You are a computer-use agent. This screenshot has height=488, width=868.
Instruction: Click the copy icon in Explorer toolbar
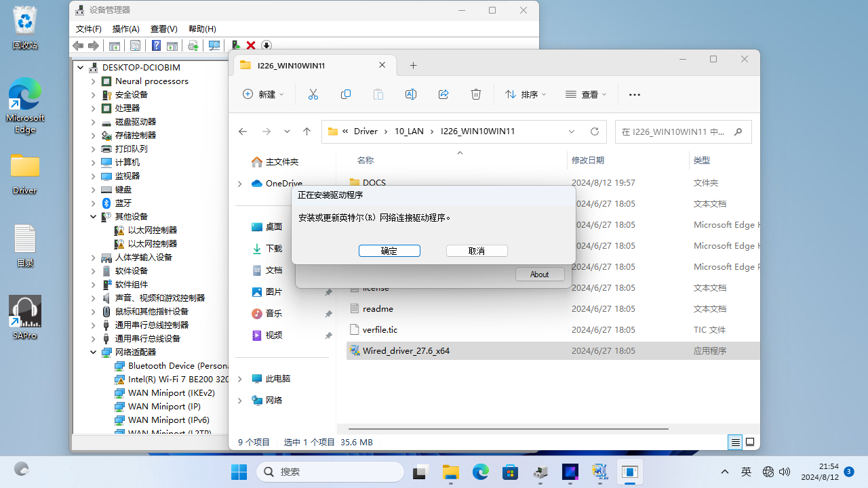click(346, 95)
